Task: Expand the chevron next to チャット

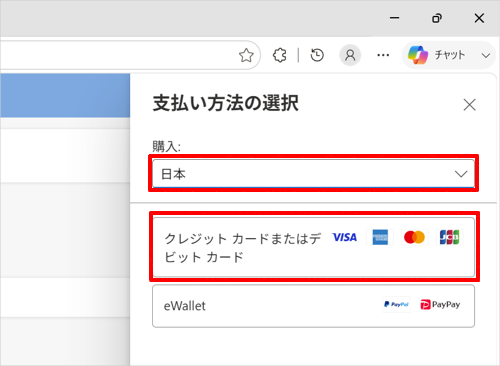Action: click(x=486, y=56)
